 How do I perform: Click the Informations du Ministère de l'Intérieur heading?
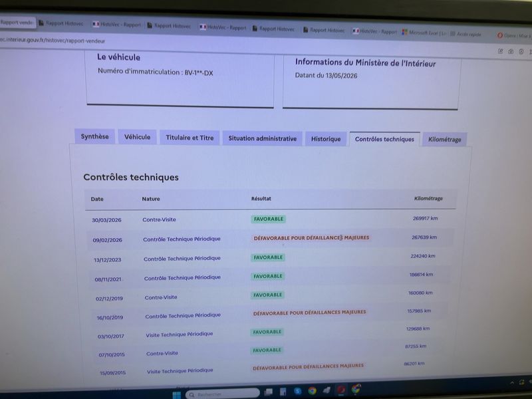coord(365,63)
